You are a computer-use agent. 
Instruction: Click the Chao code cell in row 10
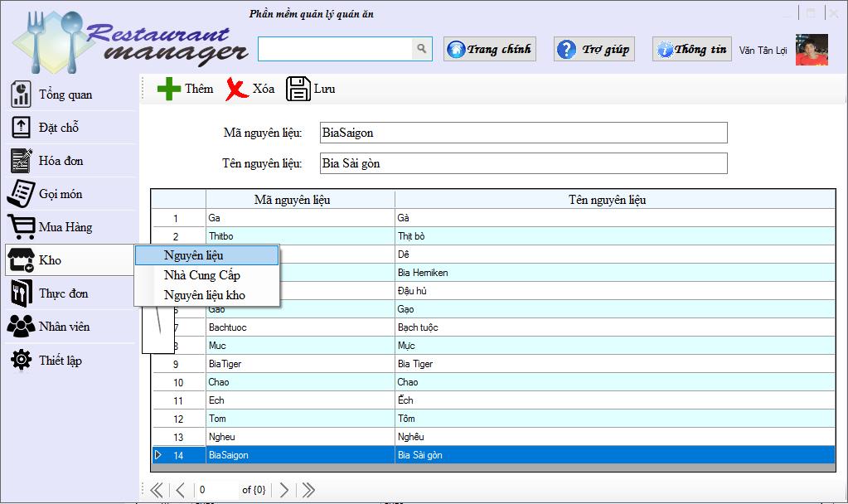(x=300, y=382)
